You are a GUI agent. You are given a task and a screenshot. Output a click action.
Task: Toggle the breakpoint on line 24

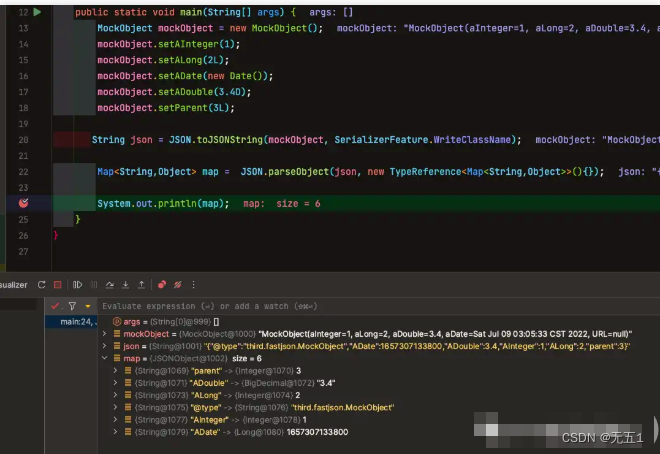coord(24,203)
